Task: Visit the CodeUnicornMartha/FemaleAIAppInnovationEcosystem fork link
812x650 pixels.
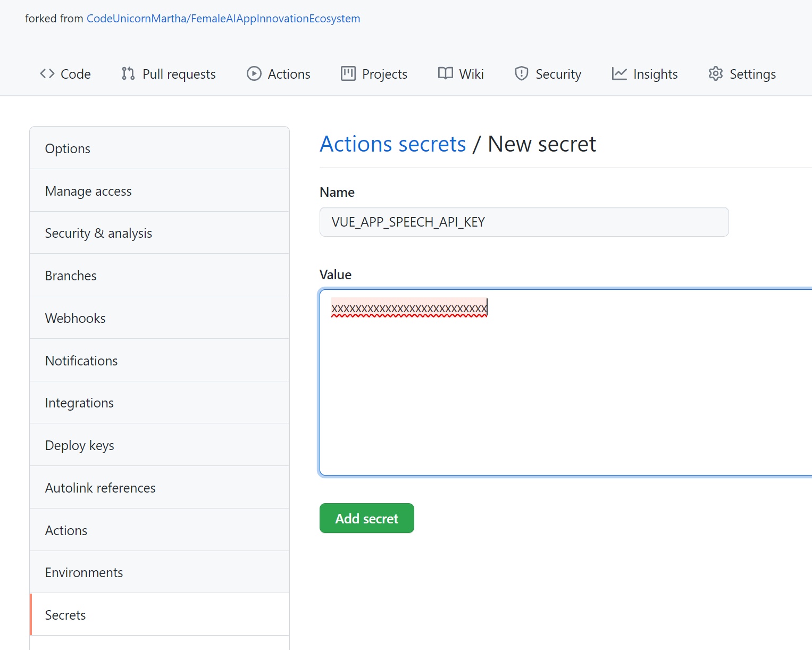Action: pyautogui.click(x=223, y=18)
